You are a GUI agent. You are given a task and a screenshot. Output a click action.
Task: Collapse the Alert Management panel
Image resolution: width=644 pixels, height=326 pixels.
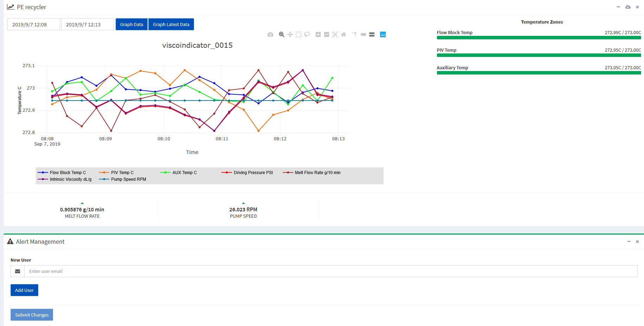pos(629,242)
